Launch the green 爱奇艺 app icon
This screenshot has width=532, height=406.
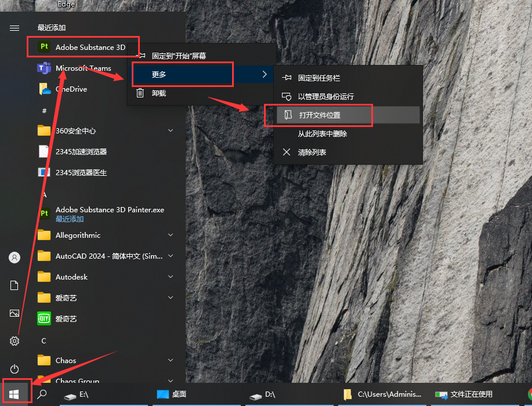44,318
